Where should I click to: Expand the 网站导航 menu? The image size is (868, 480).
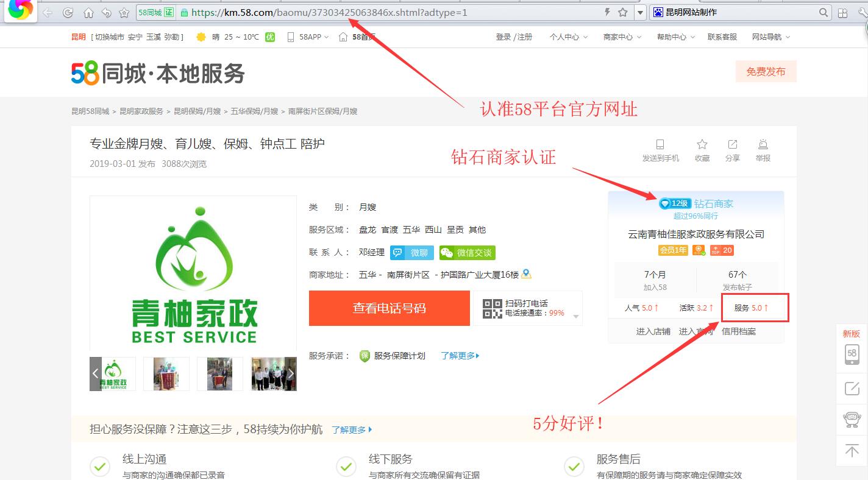(770, 37)
